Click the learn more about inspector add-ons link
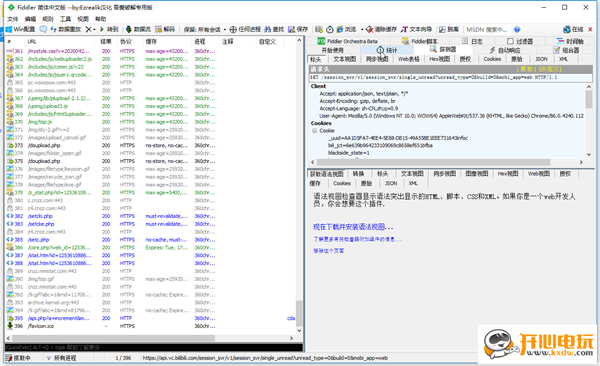The height and width of the screenshot is (366, 600). 357,239
